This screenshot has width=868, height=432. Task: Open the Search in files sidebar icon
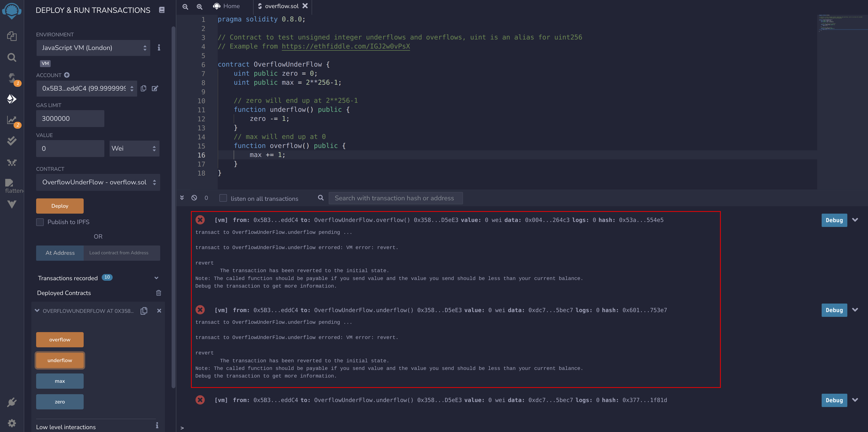[x=12, y=57]
